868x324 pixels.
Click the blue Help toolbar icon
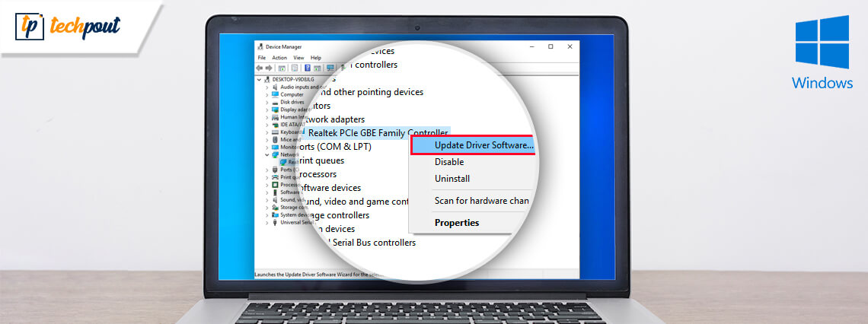(x=307, y=68)
